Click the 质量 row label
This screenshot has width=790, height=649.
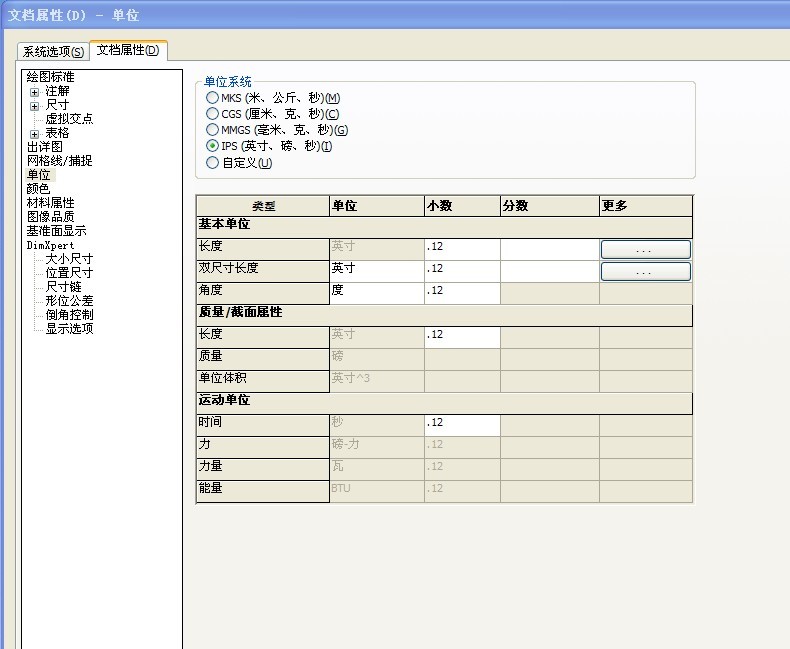pos(263,359)
